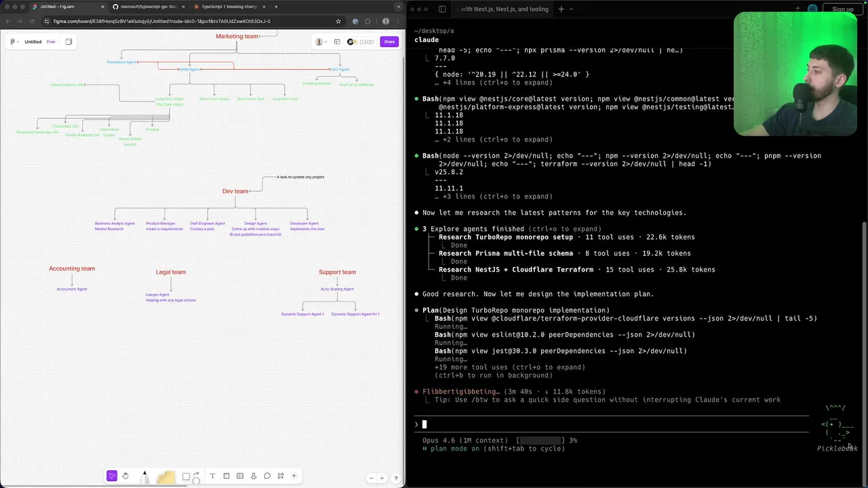The image size is (868, 488).
Task: Open a new browser tab
Action: click(x=276, y=7)
